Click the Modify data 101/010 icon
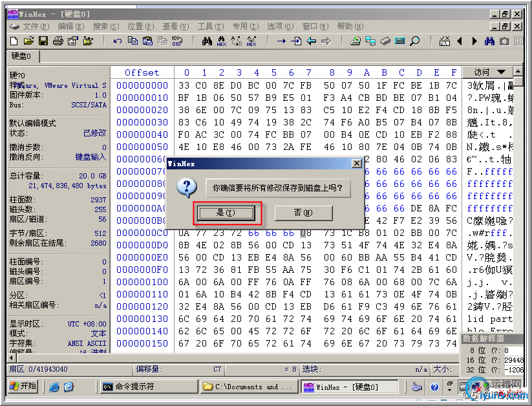 click(x=177, y=41)
